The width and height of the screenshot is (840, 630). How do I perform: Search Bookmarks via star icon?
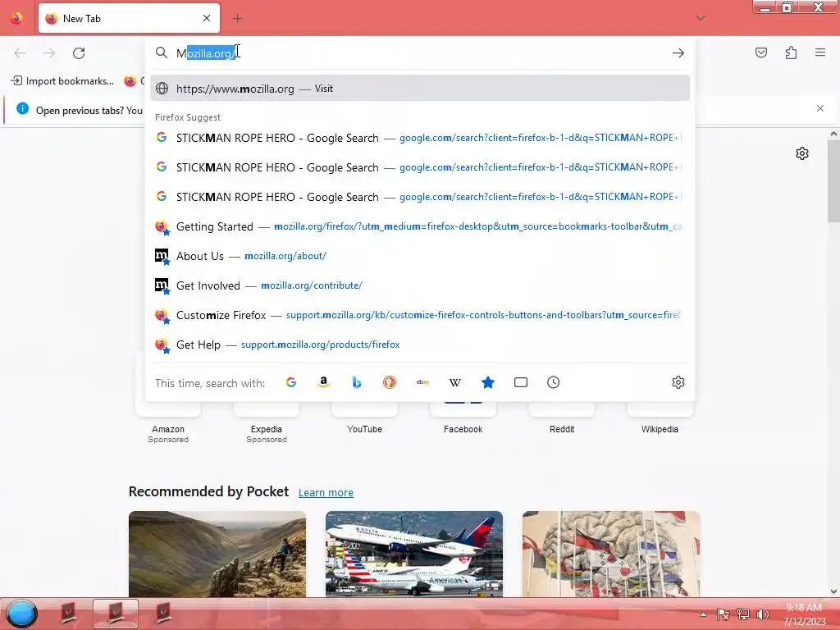point(488,382)
